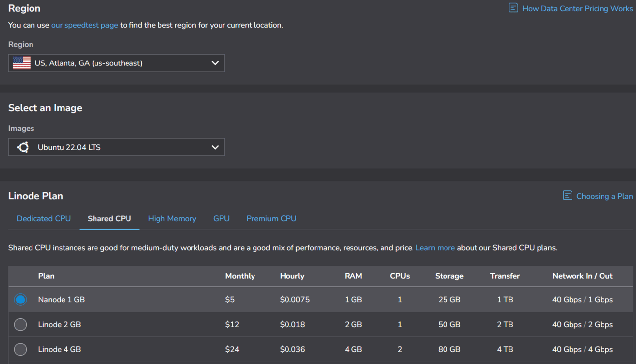The image size is (636, 364).
Task: Click Learn more about Shared CPU plans
Action: click(x=435, y=248)
